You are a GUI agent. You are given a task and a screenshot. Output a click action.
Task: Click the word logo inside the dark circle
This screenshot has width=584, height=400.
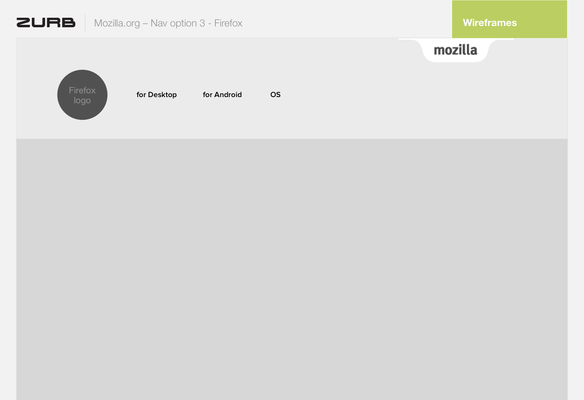(x=82, y=101)
